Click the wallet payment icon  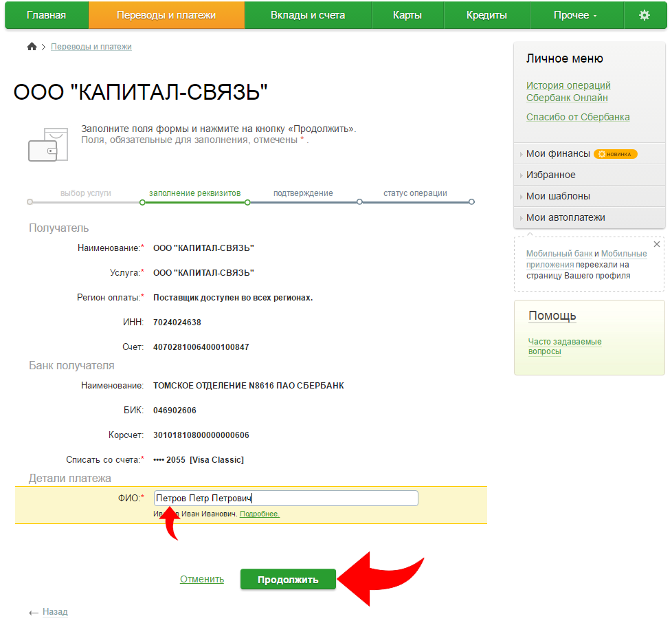click(48, 144)
